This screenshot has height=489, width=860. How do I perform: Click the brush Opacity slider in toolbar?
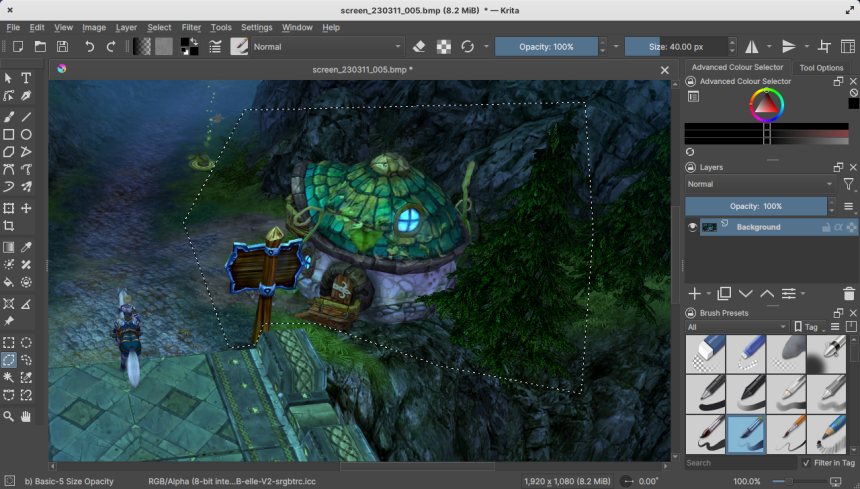[x=547, y=46]
